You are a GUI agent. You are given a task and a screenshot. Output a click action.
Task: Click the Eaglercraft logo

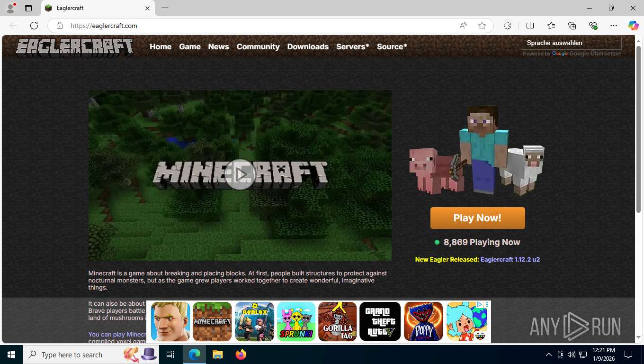(74, 47)
